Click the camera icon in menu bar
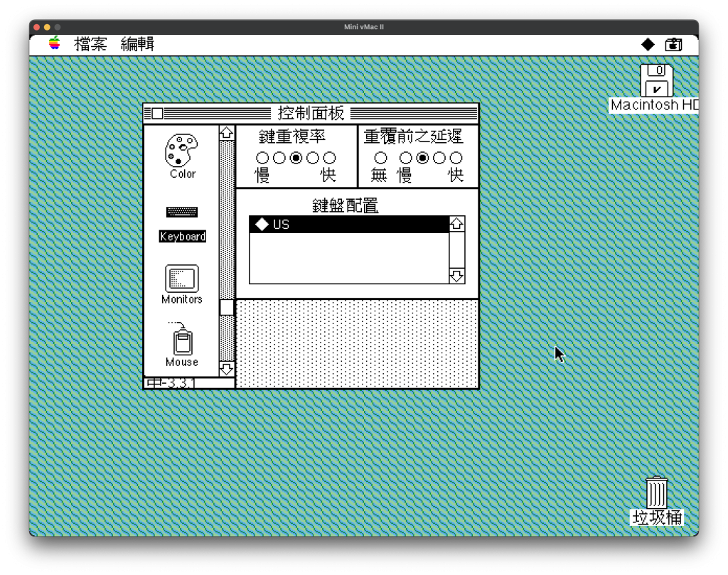The height and width of the screenshot is (575, 728). pyautogui.click(x=673, y=45)
